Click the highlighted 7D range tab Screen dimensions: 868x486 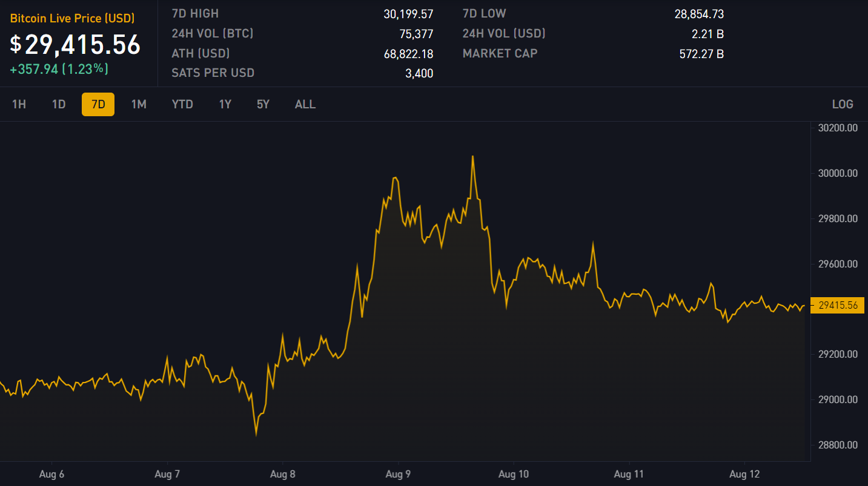point(98,104)
